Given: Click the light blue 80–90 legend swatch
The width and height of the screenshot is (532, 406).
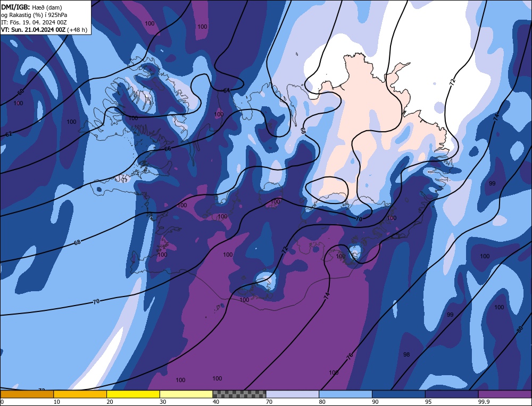Looking at the screenshot, I should click(345, 394).
